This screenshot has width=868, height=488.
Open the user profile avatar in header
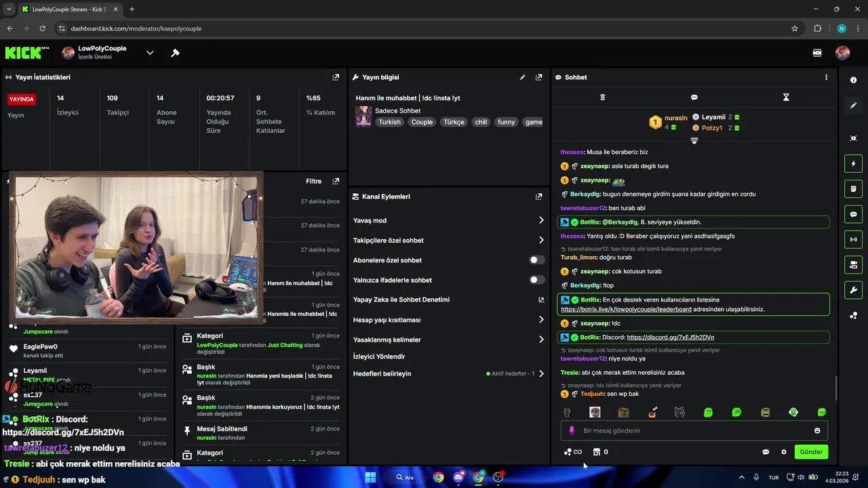[842, 53]
